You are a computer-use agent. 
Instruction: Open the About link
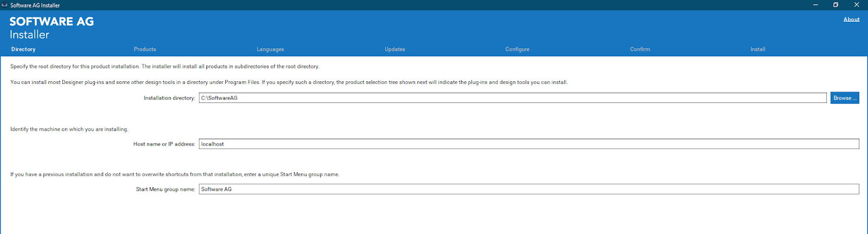coord(851,19)
